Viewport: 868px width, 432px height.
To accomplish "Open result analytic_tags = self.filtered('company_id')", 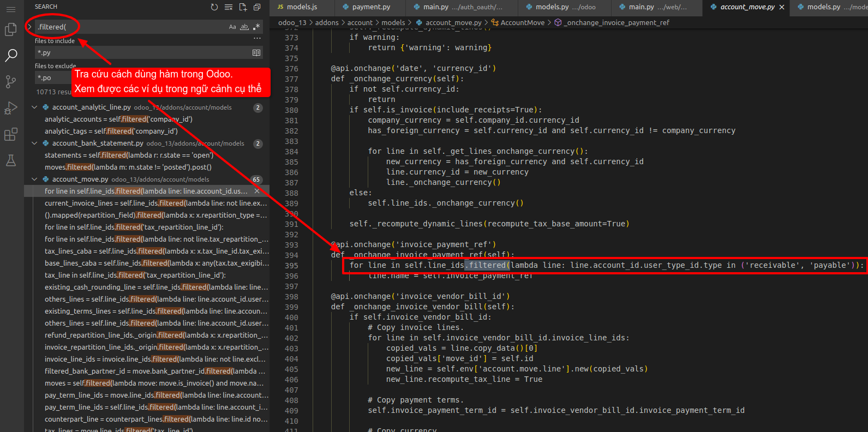I will pyautogui.click(x=111, y=131).
